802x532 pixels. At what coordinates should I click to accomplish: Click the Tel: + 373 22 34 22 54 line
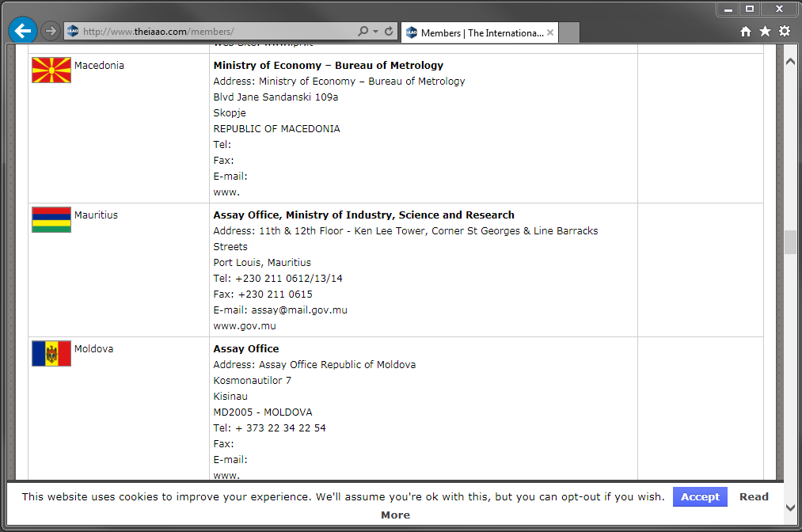(269, 428)
